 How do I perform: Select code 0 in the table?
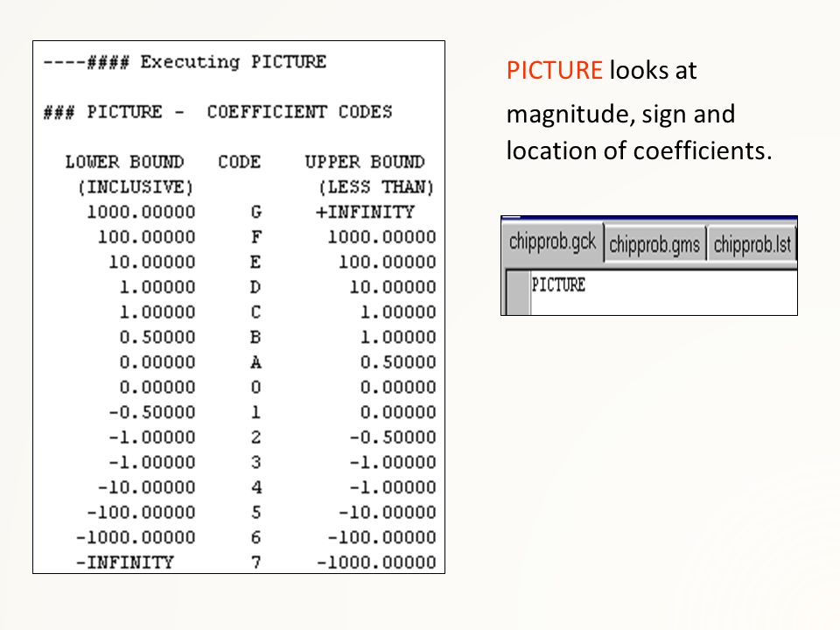click(x=256, y=387)
